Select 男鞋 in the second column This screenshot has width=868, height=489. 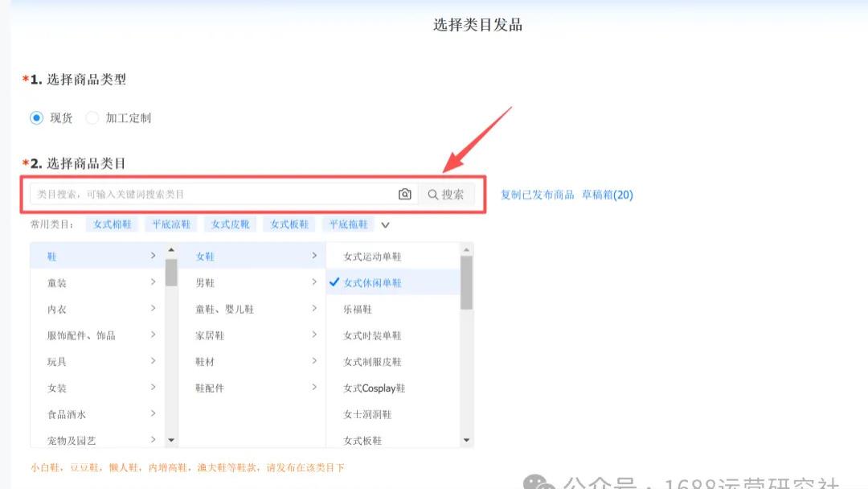[206, 282]
